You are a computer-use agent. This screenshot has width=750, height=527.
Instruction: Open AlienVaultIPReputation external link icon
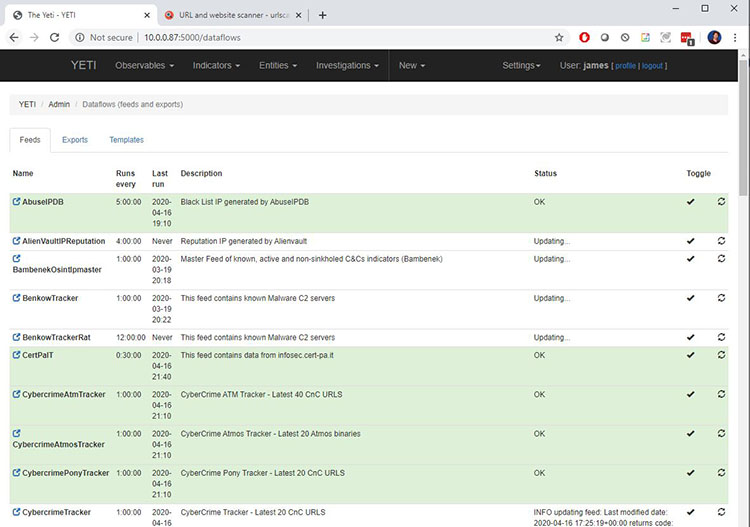[x=16, y=241]
